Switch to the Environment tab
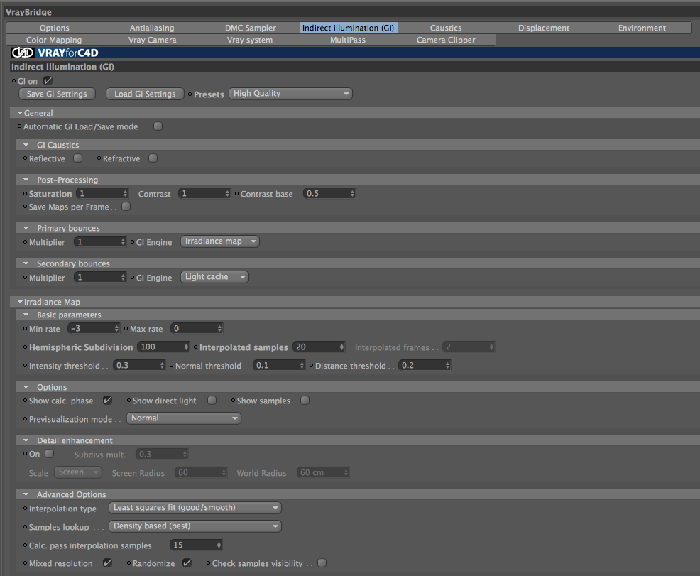700x576 pixels. pyautogui.click(x=642, y=28)
